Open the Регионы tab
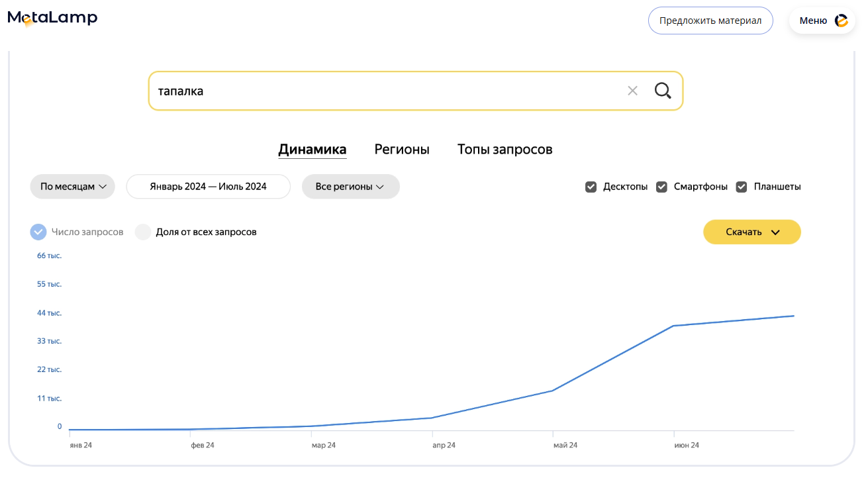 pyautogui.click(x=402, y=150)
